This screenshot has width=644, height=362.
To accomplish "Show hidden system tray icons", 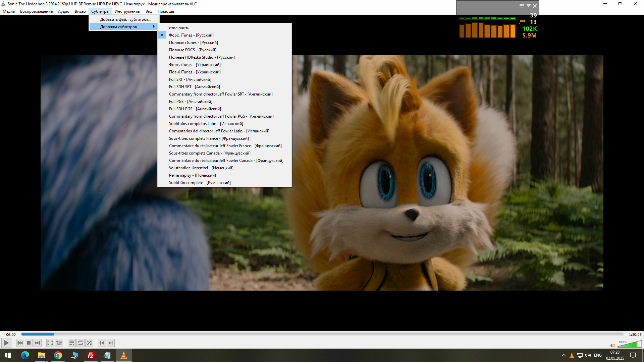I will coord(564,355).
